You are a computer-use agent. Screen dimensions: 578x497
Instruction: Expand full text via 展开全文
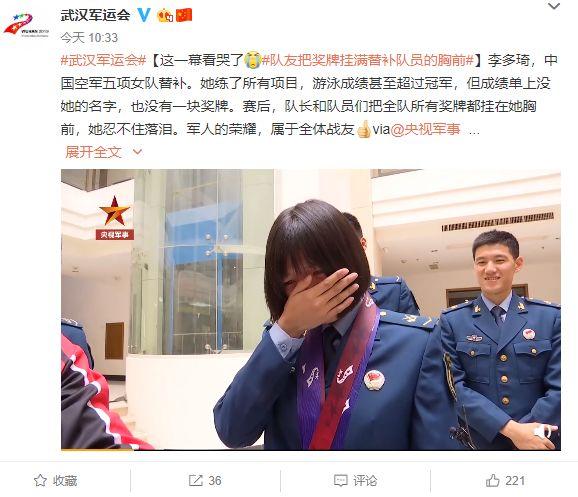pos(93,152)
